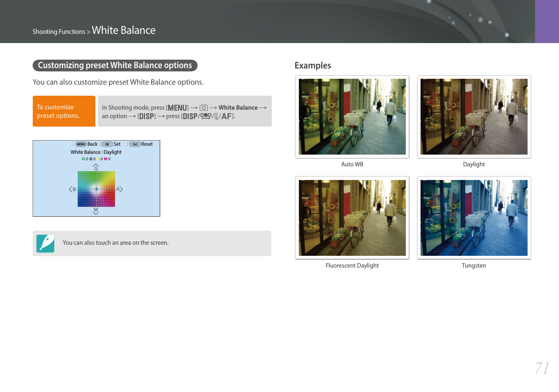
Task: Click the You can also customize preset sentence
Action: [x=118, y=82]
